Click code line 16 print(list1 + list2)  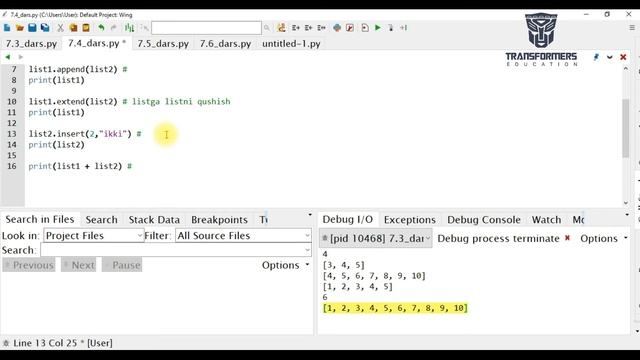click(80, 166)
